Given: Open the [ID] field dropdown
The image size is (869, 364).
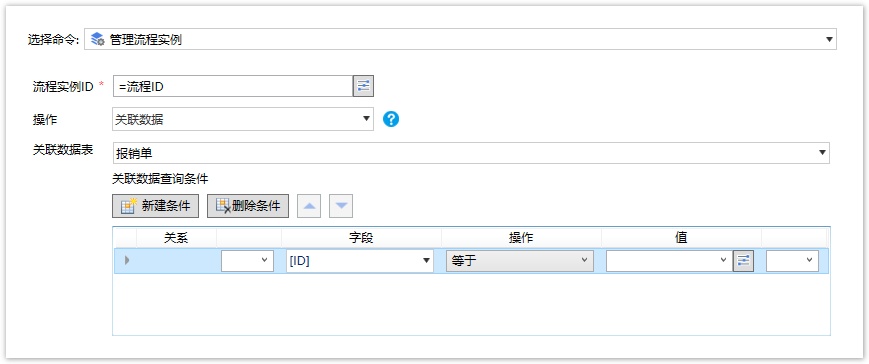Looking at the screenshot, I should click(x=360, y=261).
